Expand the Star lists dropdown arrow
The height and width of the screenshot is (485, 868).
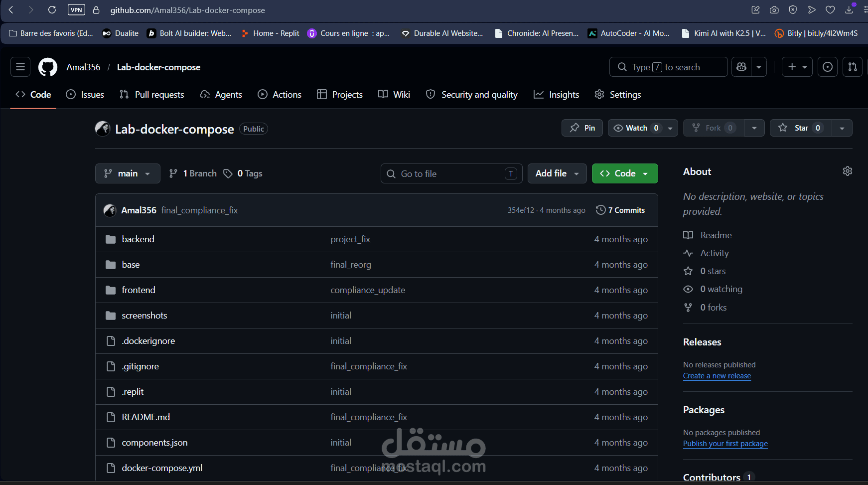pyautogui.click(x=842, y=128)
